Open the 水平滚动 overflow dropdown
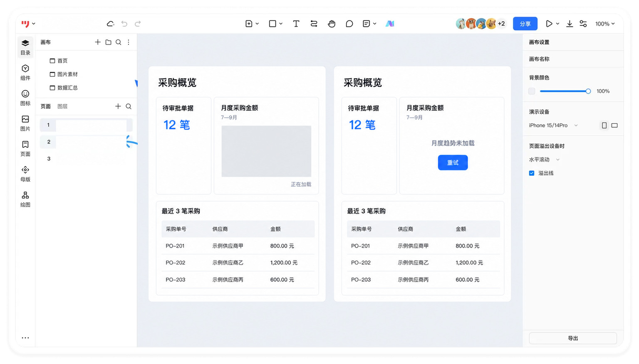Image resolution: width=639 pixels, height=364 pixels. [544, 160]
